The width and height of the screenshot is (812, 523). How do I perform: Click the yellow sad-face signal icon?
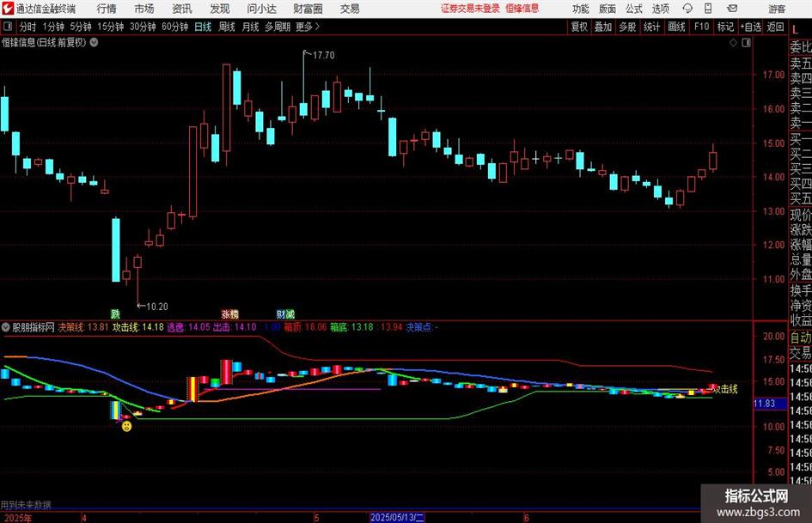pyautogui.click(x=126, y=426)
